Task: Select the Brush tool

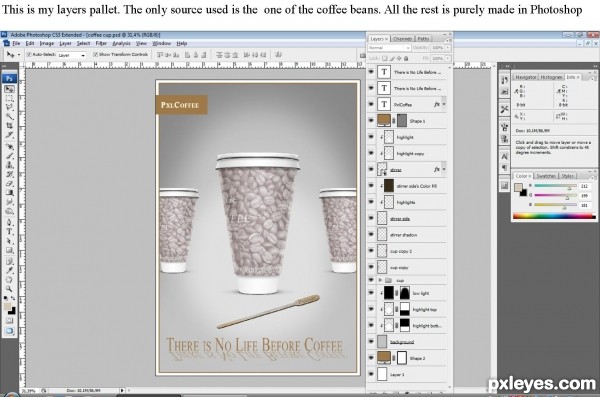Action: pos(10,156)
